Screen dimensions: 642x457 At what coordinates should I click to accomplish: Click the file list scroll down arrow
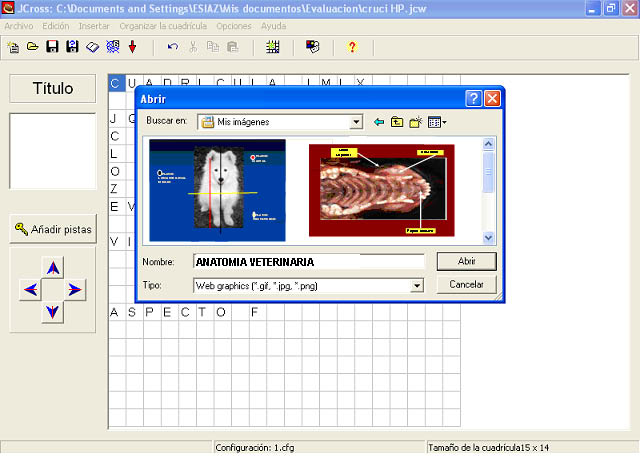(488, 238)
